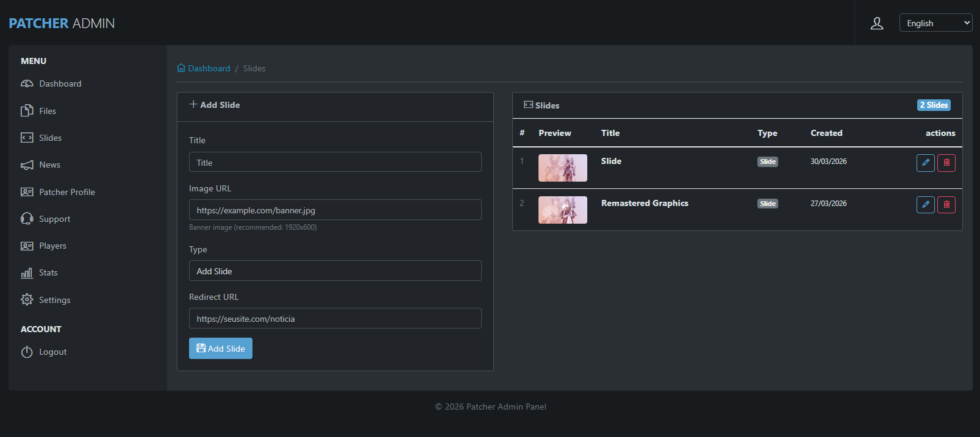980x437 pixels.
Task: Click the Stats bar chart icon
Action: pos(27,272)
